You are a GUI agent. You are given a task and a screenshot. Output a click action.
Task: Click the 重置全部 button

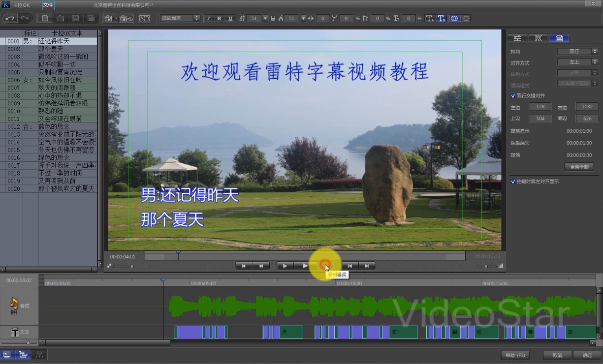tap(579, 167)
